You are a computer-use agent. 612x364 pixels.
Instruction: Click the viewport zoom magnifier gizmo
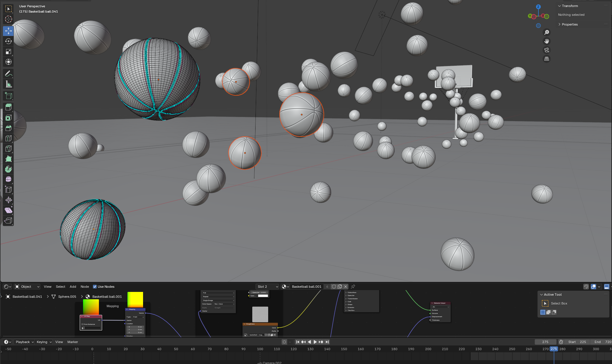pyautogui.click(x=547, y=32)
